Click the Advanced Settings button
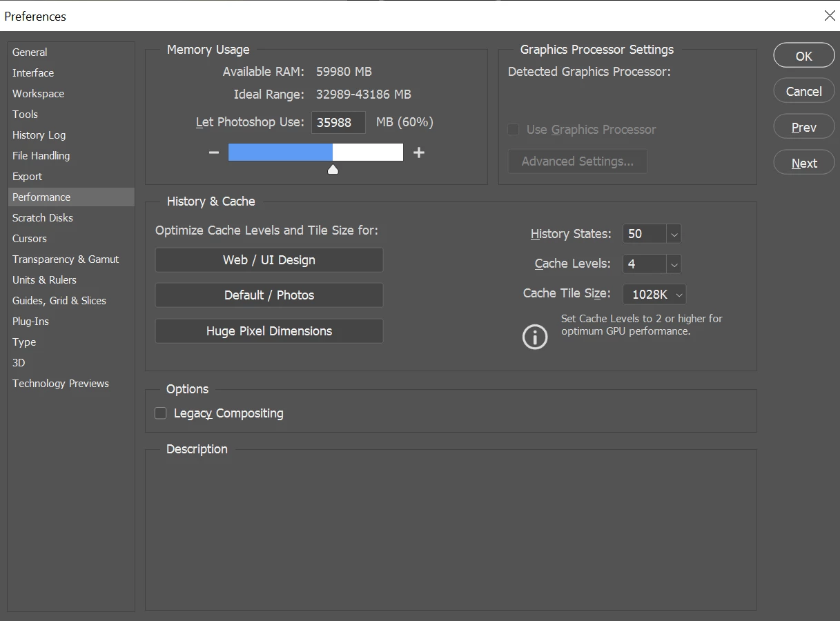Viewport: 840px width, 621px height. pos(578,161)
